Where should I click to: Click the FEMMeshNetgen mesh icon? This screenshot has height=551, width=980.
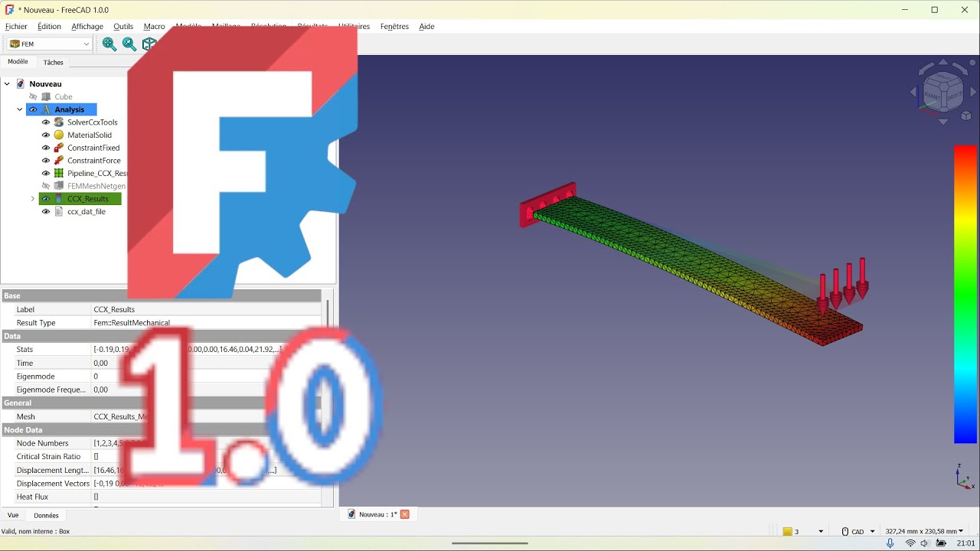tap(59, 186)
